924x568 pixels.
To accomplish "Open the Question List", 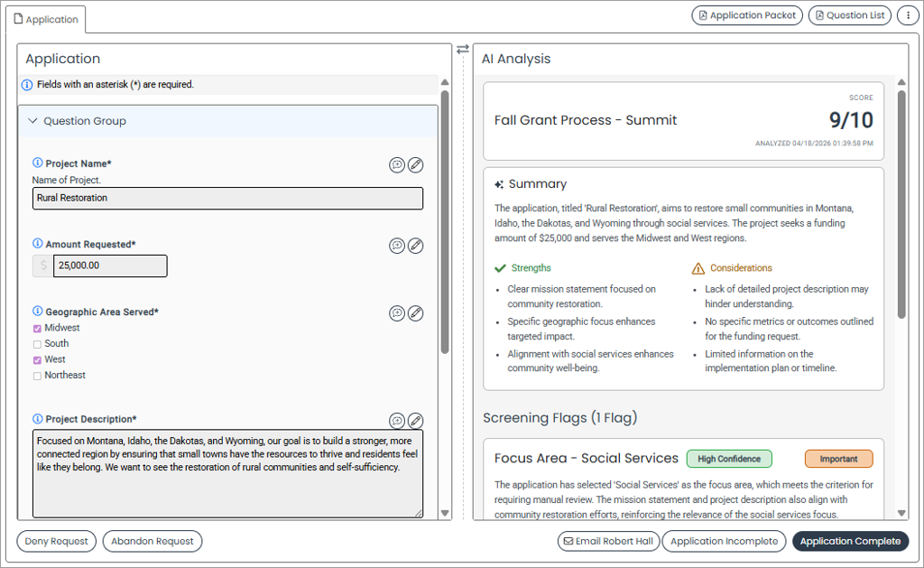I will coord(849,15).
